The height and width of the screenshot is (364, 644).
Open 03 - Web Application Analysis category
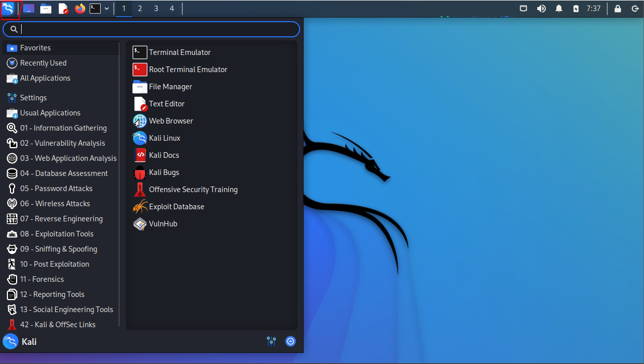point(61,158)
